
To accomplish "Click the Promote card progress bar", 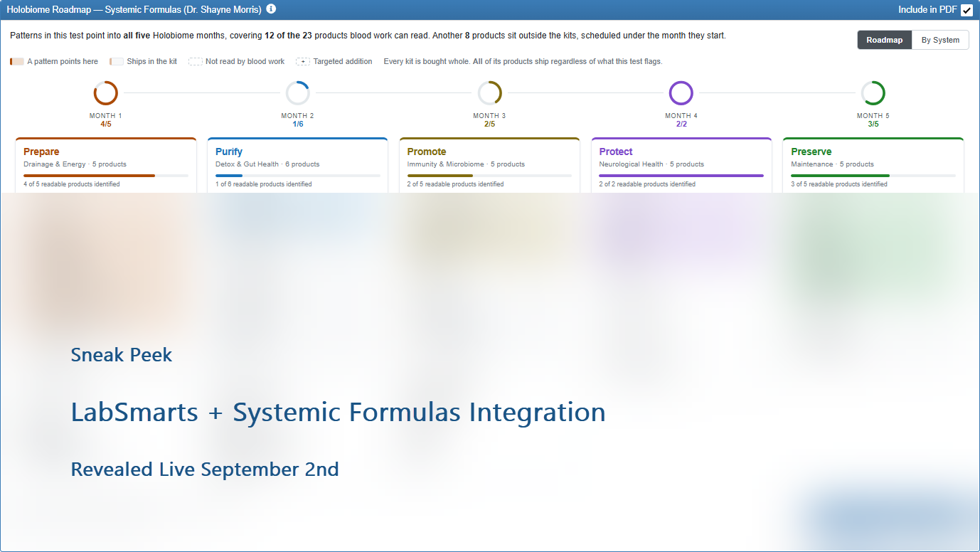I will pos(489,176).
